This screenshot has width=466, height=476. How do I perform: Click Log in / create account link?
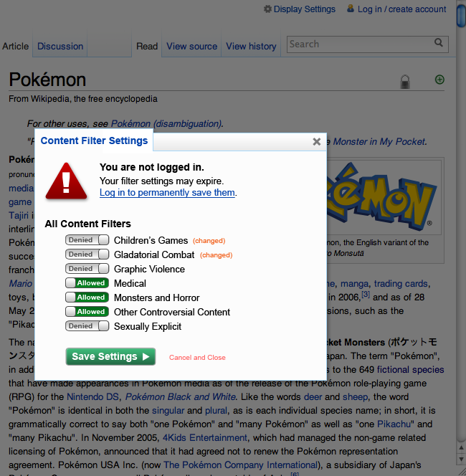point(401,9)
